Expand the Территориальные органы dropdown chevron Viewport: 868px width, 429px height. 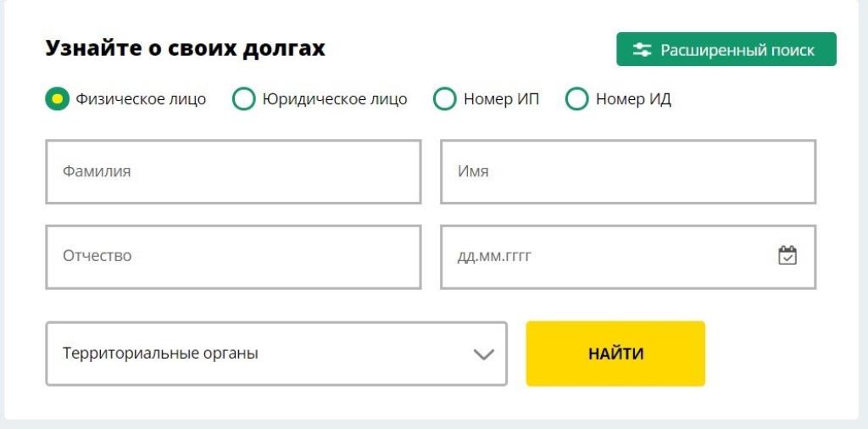pyautogui.click(x=484, y=354)
